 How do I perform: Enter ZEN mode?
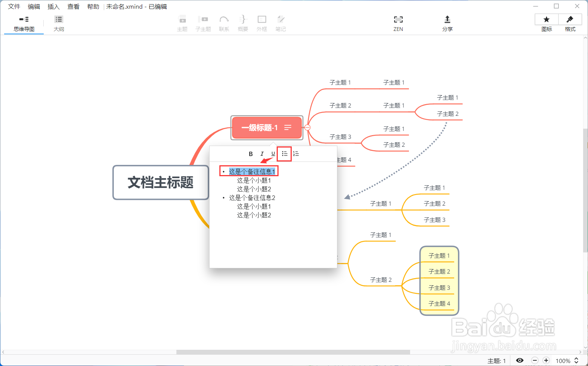point(398,24)
